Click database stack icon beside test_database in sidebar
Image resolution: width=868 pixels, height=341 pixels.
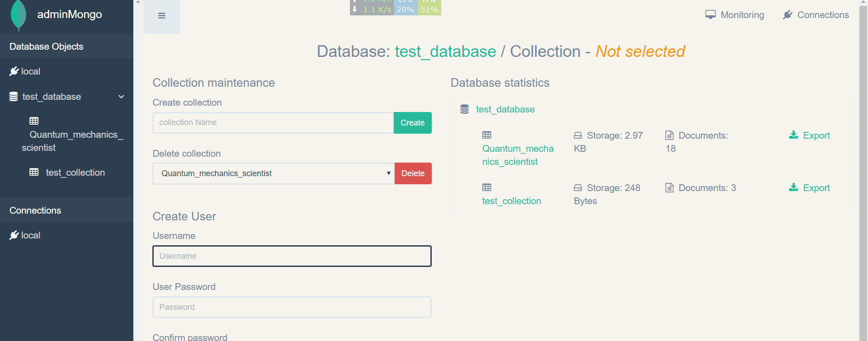coord(14,97)
